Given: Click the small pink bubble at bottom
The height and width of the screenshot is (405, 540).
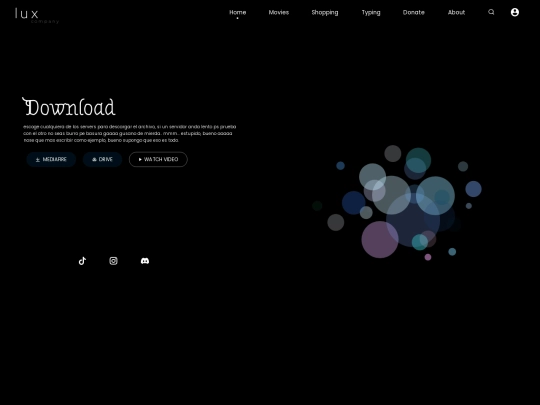Looking at the screenshot, I should [428, 257].
